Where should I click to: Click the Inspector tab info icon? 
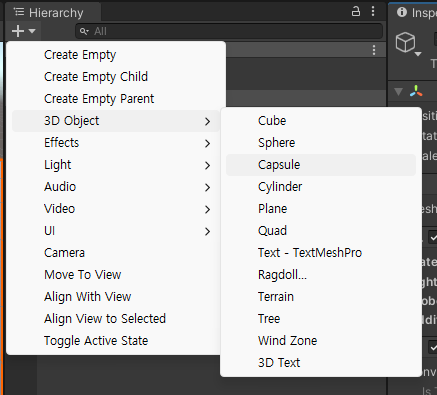coord(402,12)
